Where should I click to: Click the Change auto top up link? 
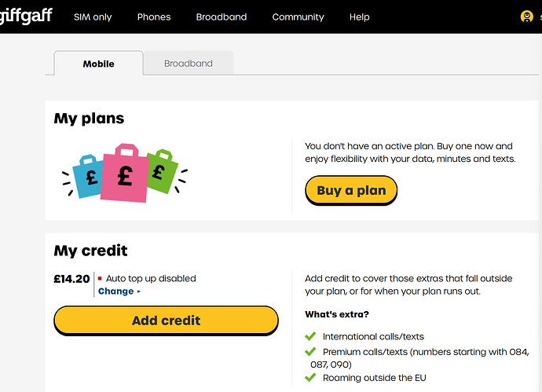[115, 291]
